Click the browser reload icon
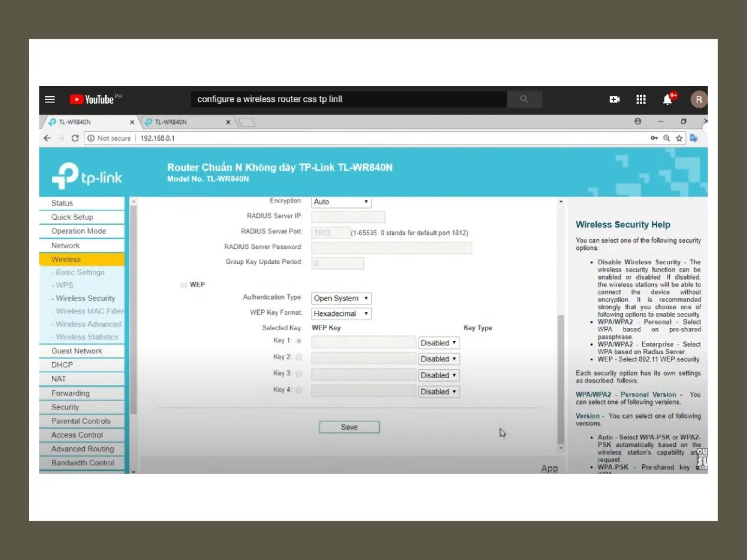747x560 pixels. 75,138
